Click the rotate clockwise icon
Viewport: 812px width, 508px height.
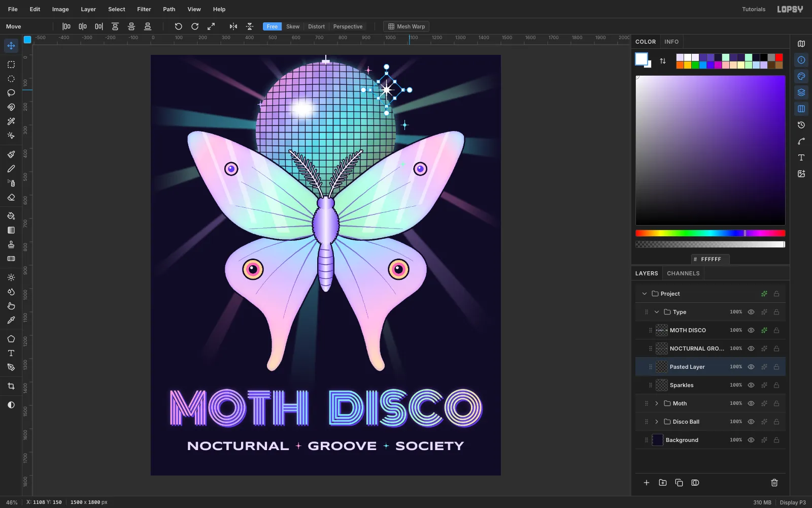coord(195,26)
